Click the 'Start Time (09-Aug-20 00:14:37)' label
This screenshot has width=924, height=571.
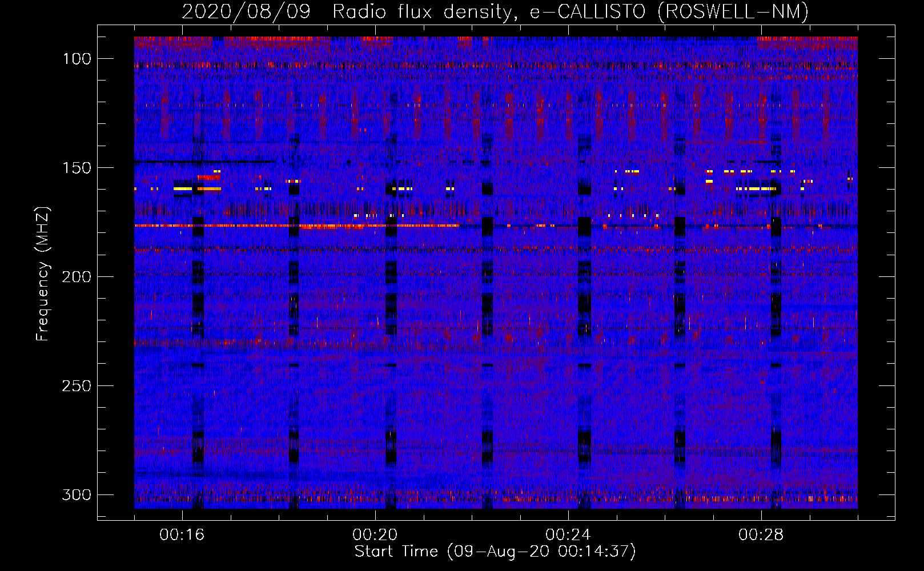(495, 552)
